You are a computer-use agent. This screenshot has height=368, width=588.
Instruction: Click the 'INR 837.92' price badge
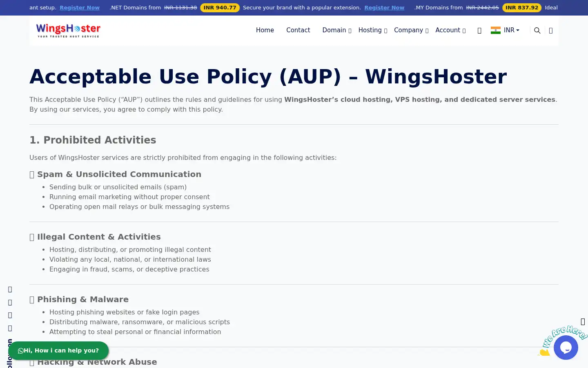coord(522,8)
